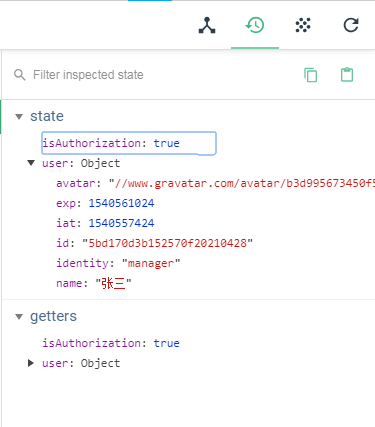The width and height of the screenshot is (375, 427).
Task: Click the state user: Object row label
Action: (x=81, y=163)
